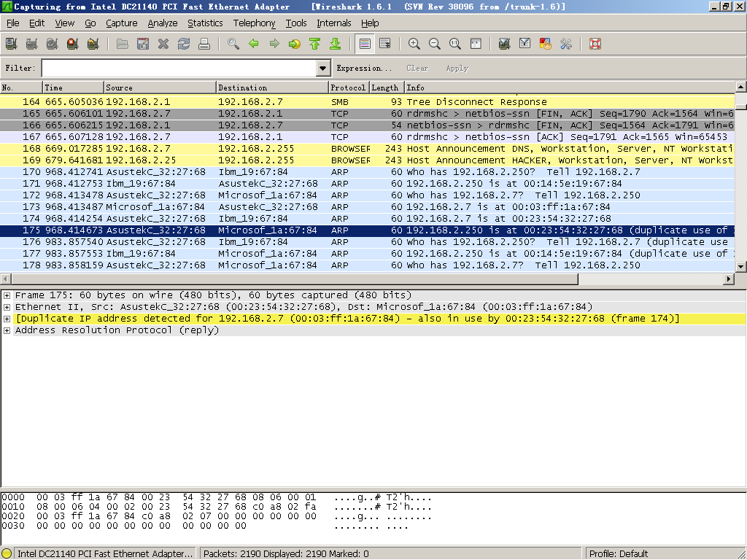Focus the display filter input field

179,68
